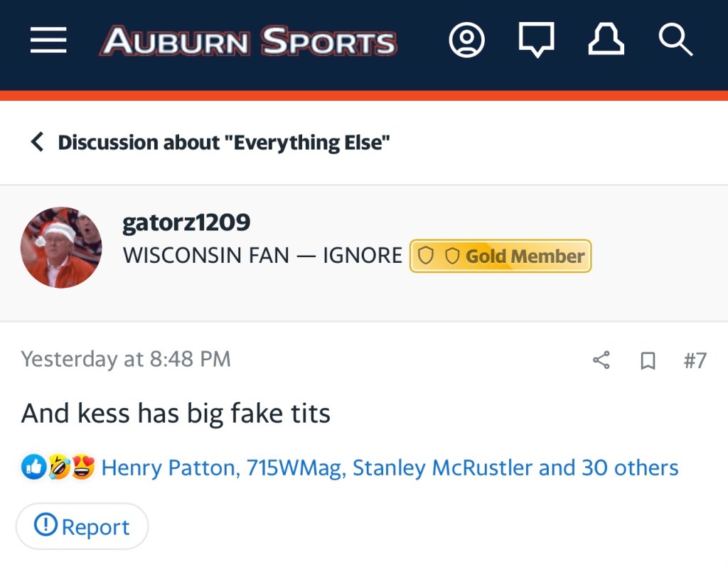728x567 pixels.
Task: Open the search magnifier icon
Action: (675, 40)
